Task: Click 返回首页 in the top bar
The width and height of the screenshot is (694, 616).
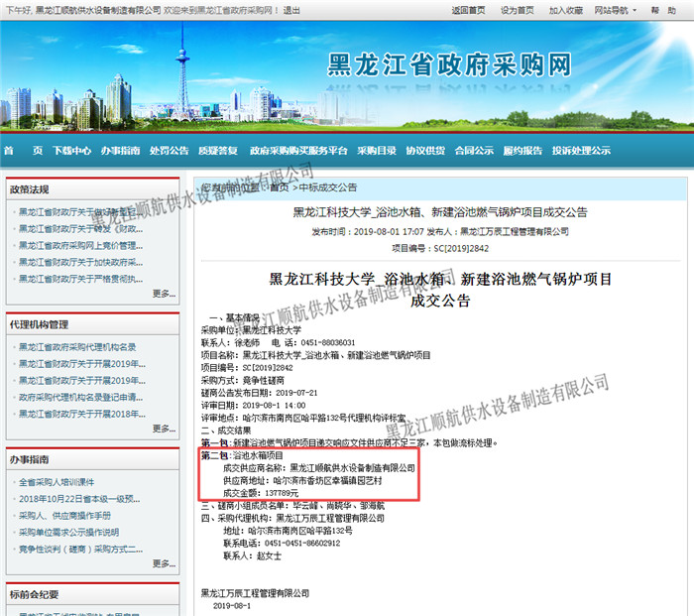Action: [468, 10]
